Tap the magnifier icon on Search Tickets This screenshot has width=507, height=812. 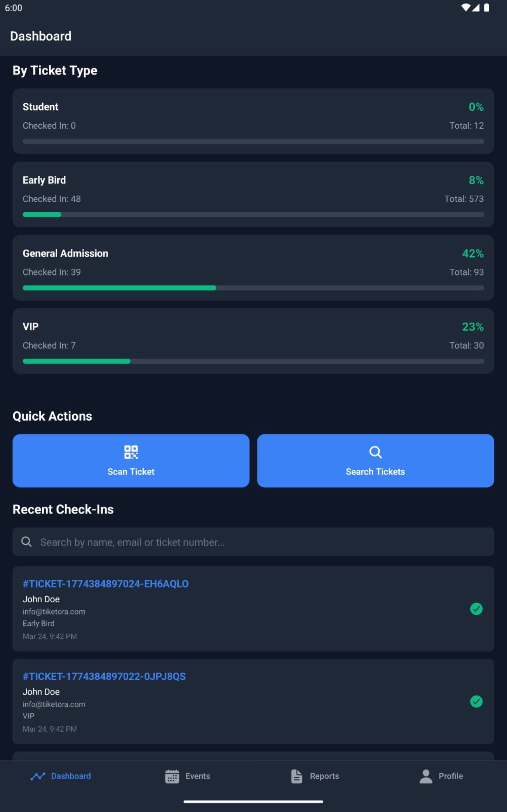(x=375, y=452)
